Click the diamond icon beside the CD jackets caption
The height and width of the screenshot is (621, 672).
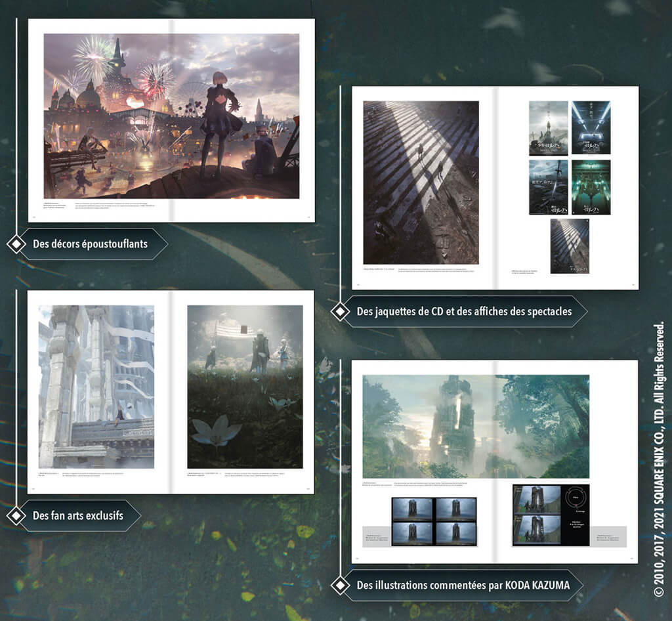click(x=339, y=312)
